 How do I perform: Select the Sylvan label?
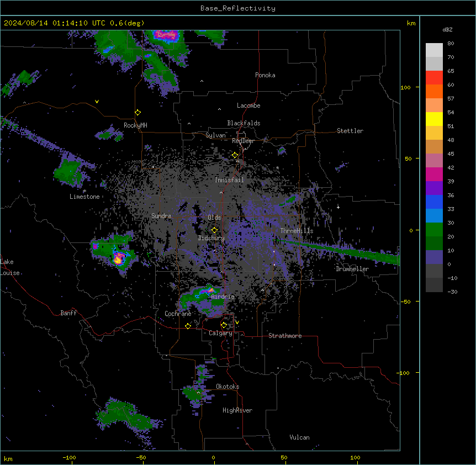pyautogui.click(x=215, y=135)
